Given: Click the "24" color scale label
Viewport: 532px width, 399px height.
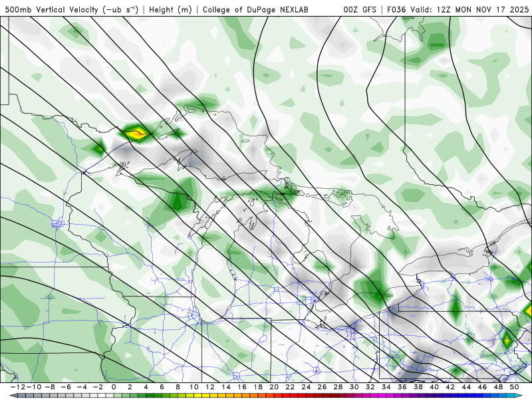Looking at the screenshot, I should click(x=306, y=387).
